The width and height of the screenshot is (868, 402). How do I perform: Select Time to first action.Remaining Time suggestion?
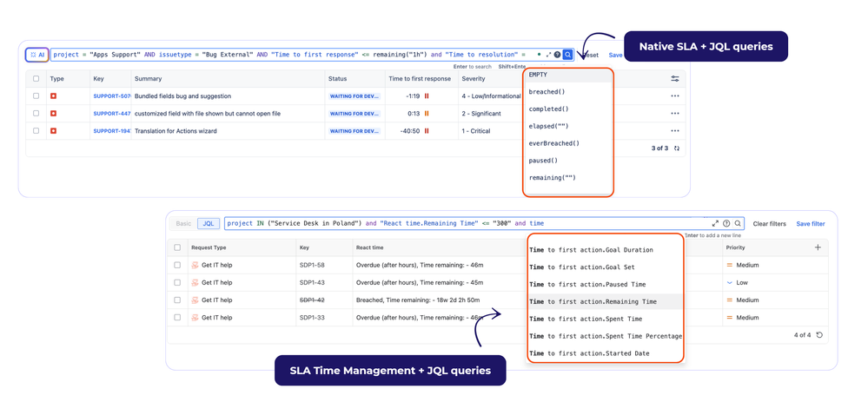coord(593,302)
